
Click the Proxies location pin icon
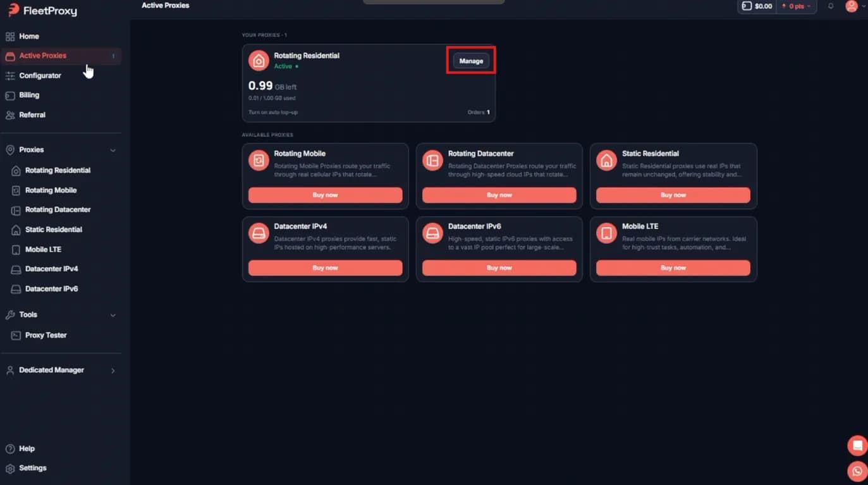point(10,150)
